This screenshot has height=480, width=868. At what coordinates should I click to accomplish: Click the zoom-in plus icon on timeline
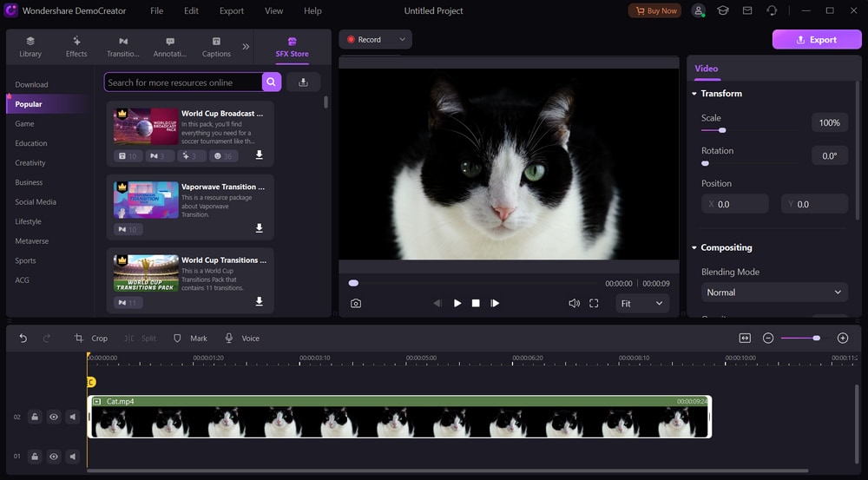[842, 339]
